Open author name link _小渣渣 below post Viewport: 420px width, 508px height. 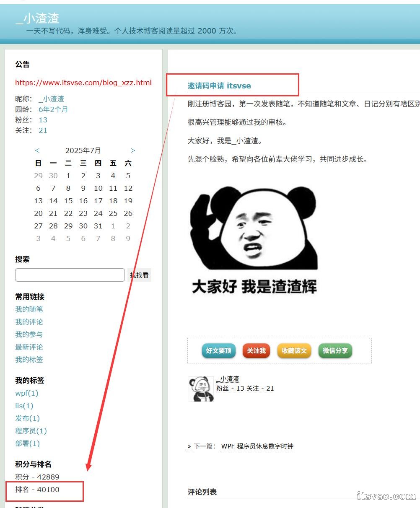228,379
